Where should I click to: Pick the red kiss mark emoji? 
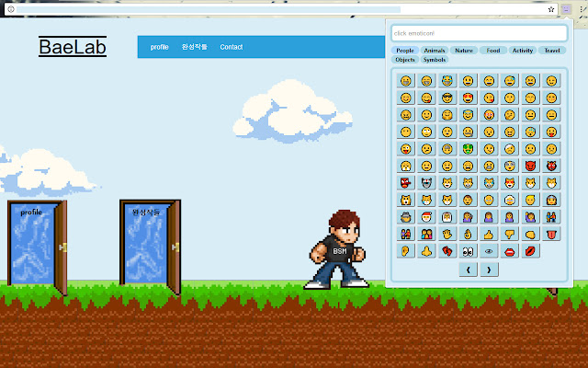[x=530, y=251]
